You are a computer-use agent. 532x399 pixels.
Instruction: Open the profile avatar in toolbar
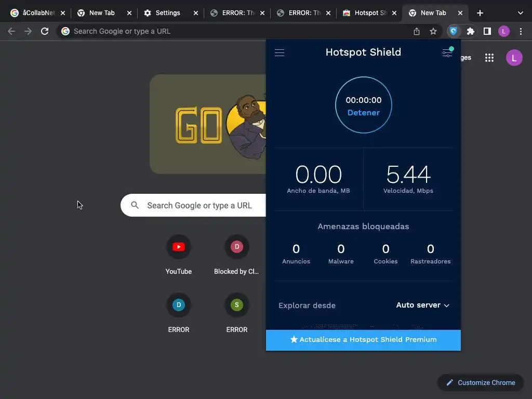504,31
